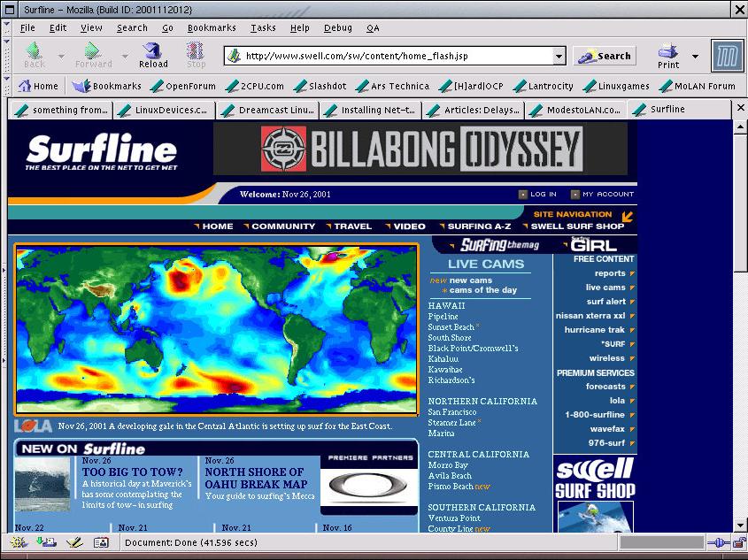
Task: Open the OpenForum bookmark
Action: (182, 86)
